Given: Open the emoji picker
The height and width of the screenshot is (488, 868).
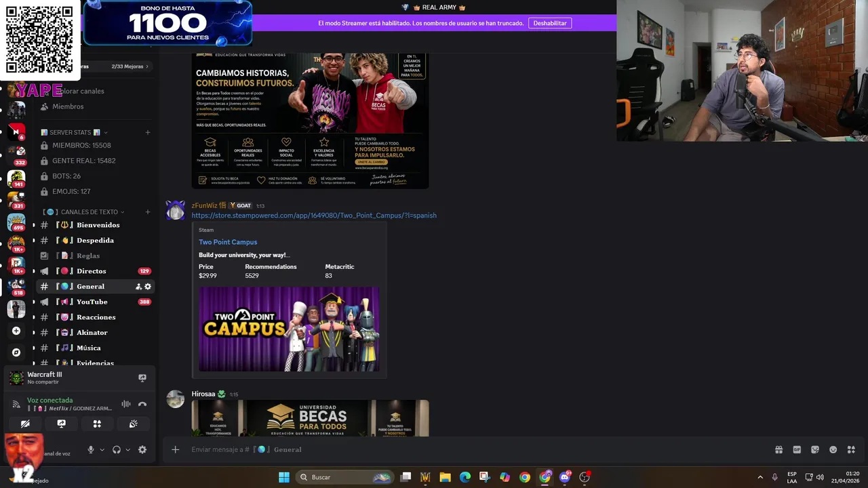Looking at the screenshot, I should [833, 449].
